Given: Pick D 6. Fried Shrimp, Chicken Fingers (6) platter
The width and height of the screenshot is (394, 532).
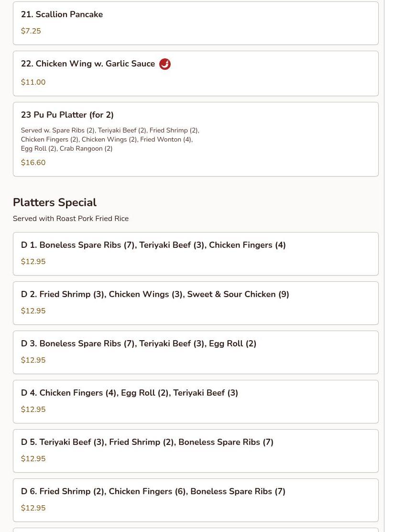Looking at the screenshot, I should point(153,491).
